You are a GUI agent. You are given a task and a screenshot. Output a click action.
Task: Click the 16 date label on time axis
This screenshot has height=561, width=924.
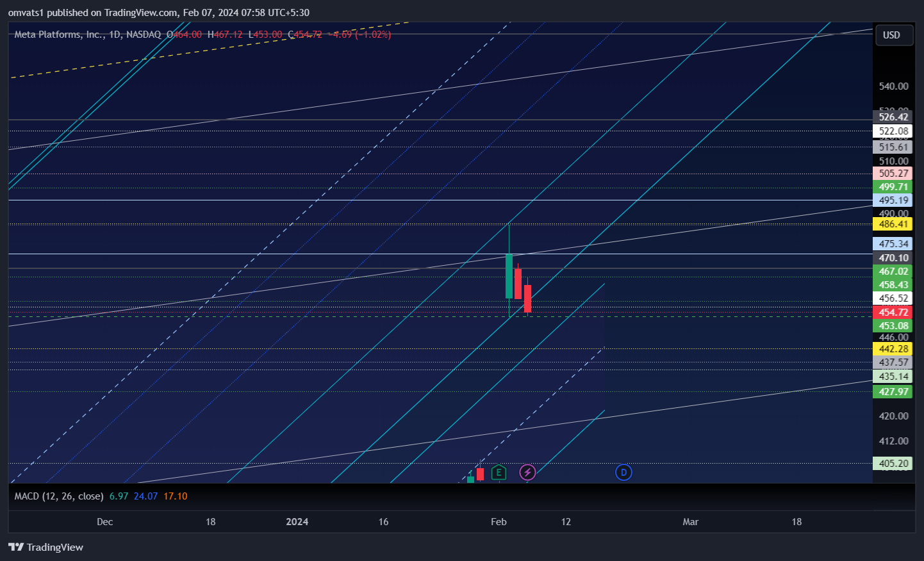[x=383, y=522]
